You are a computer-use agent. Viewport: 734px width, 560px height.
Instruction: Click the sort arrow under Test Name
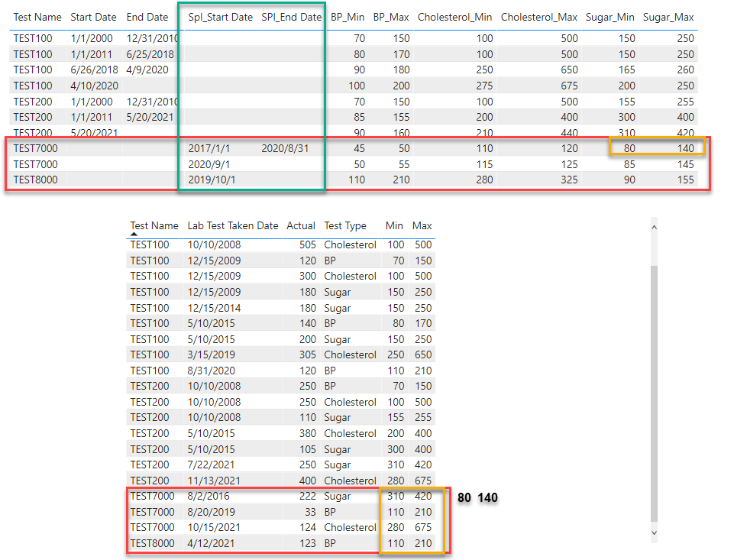pos(134,234)
